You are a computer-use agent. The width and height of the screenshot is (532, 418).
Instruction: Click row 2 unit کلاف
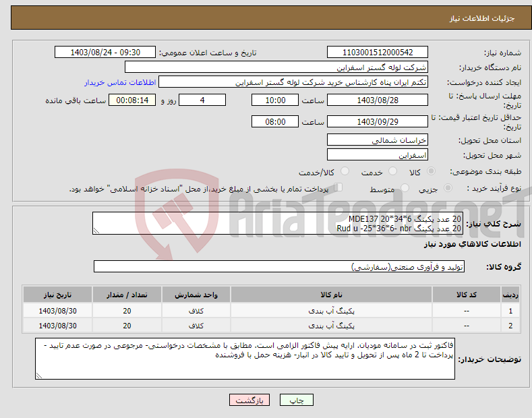pos(196,326)
